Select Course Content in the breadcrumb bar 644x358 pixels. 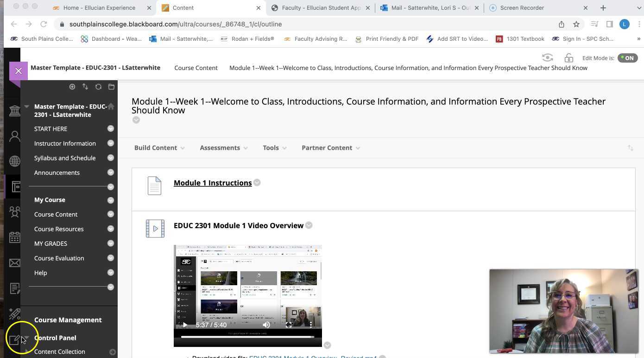click(196, 68)
